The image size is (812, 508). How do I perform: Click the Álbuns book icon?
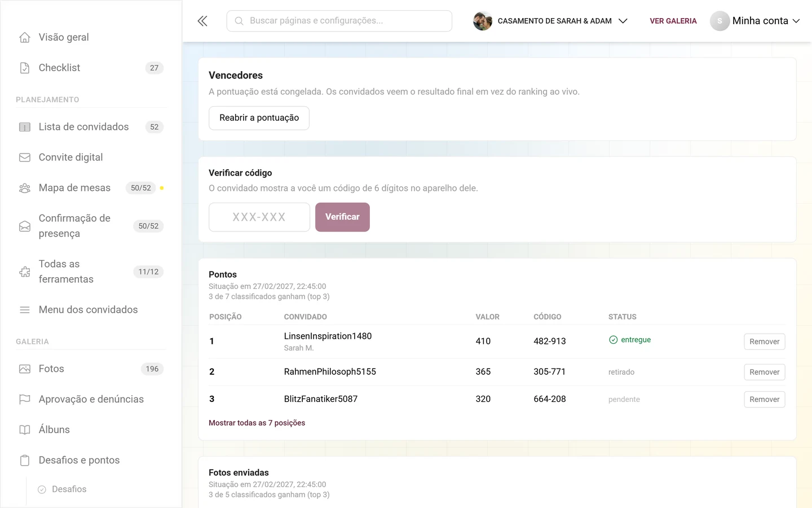tap(25, 430)
